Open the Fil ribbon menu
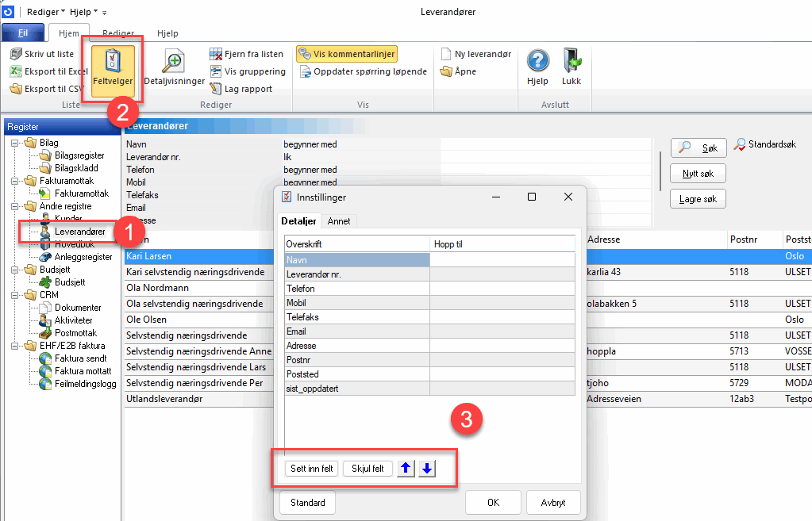 point(23,33)
